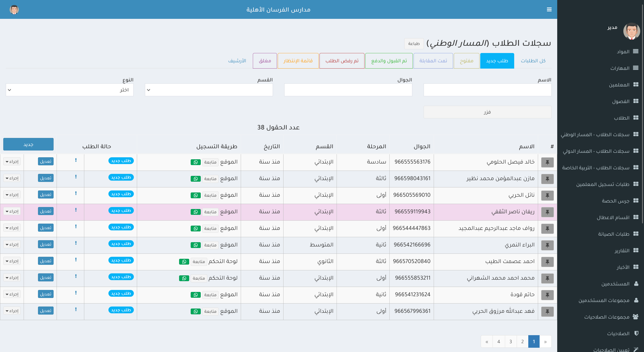Switch to كل الطلبات tab

point(533,61)
